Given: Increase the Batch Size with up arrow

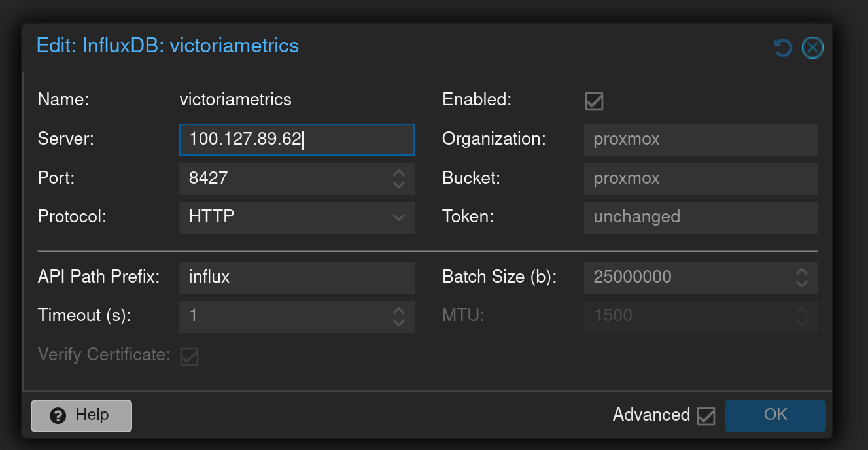Looking at the screenshot, I should [x=802, y=271].
